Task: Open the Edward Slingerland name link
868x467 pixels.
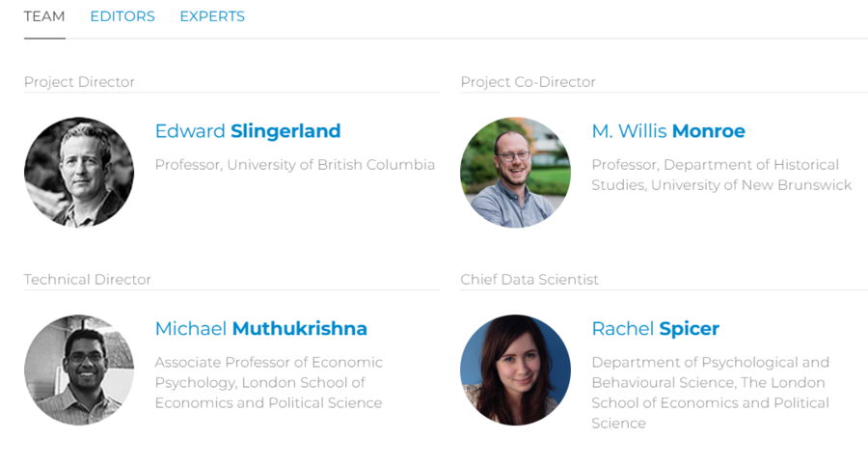Action: point(248,131)
